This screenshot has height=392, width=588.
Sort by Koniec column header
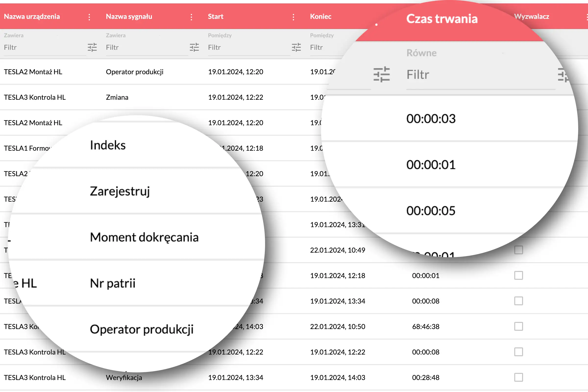(320, 16)
